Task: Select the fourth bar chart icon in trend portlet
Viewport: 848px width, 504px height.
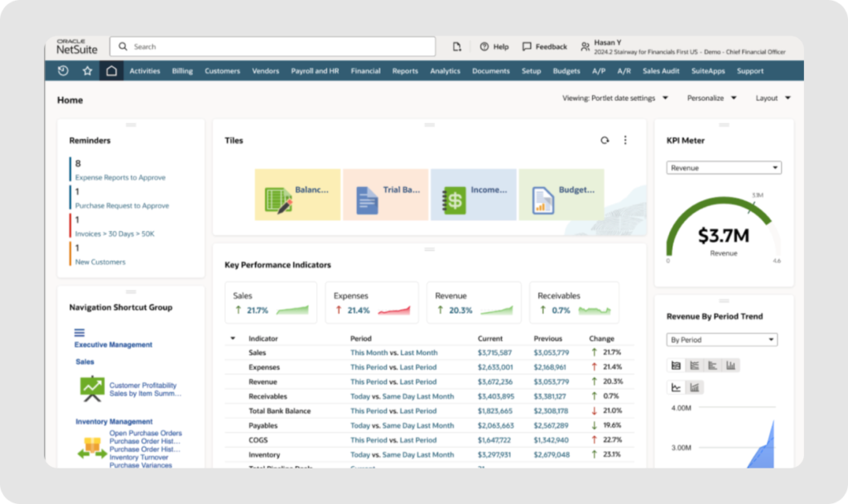Action: 731,366
